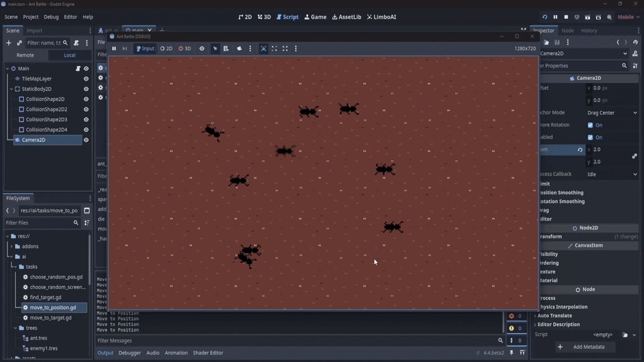Open the Process Callback Idle dropdown
Viewport: 644px width, 362px height.
pyautogui.click(x=612, y=174)
